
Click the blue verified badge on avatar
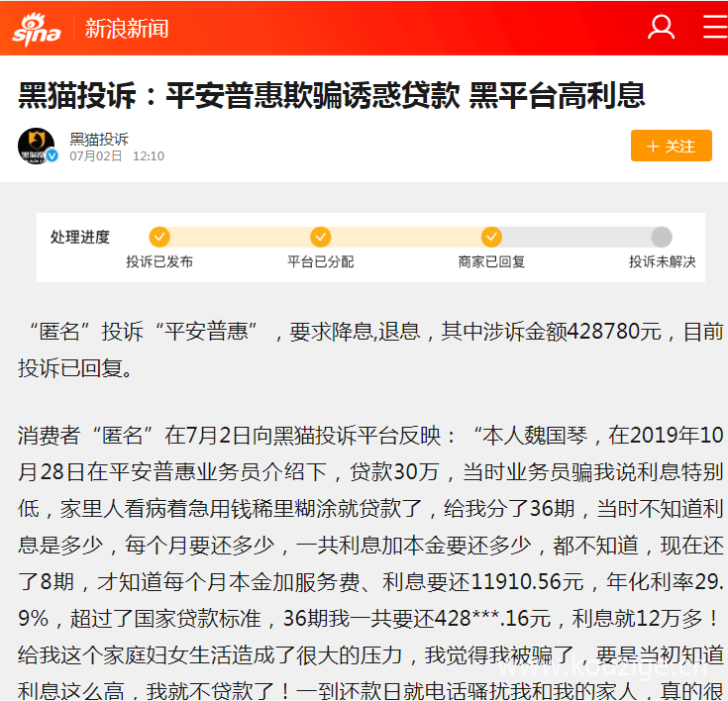pos(52,156)
